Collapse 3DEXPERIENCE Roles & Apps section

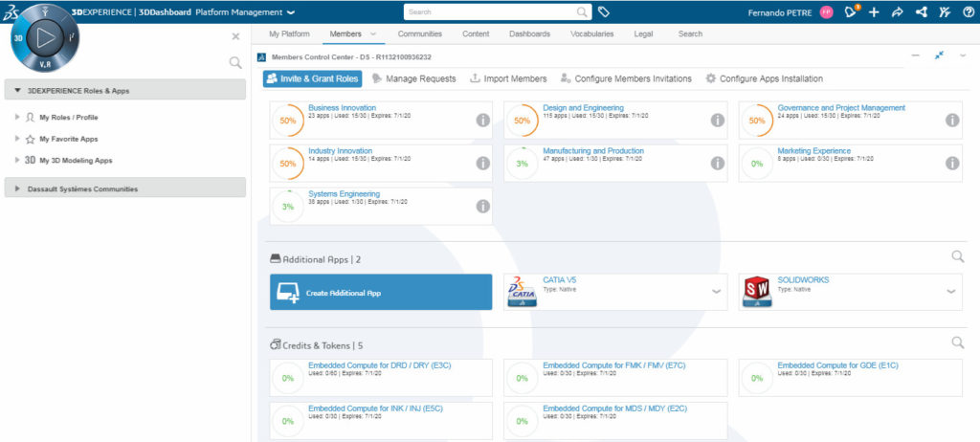(18, 91)
